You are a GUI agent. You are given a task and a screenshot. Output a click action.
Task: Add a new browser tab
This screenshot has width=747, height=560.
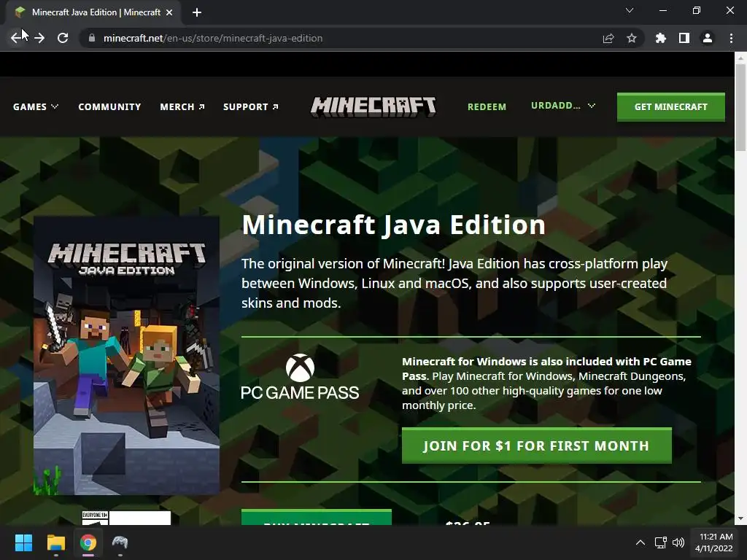tap(197, 12)
